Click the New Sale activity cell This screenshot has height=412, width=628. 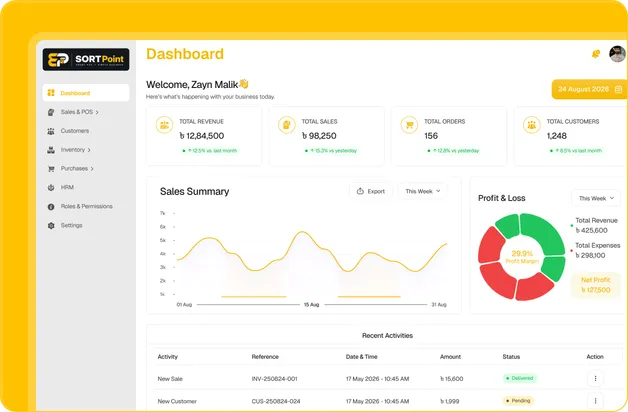[x=170, y=379]
